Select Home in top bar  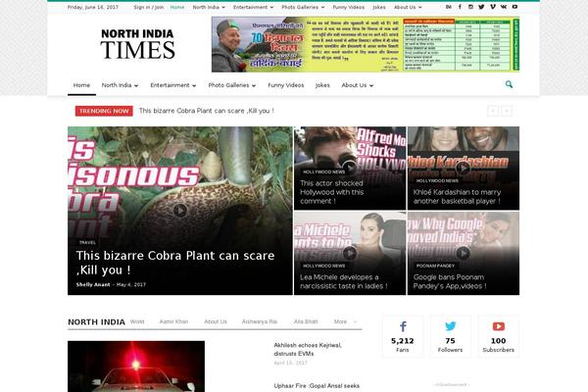coord(177,7)
